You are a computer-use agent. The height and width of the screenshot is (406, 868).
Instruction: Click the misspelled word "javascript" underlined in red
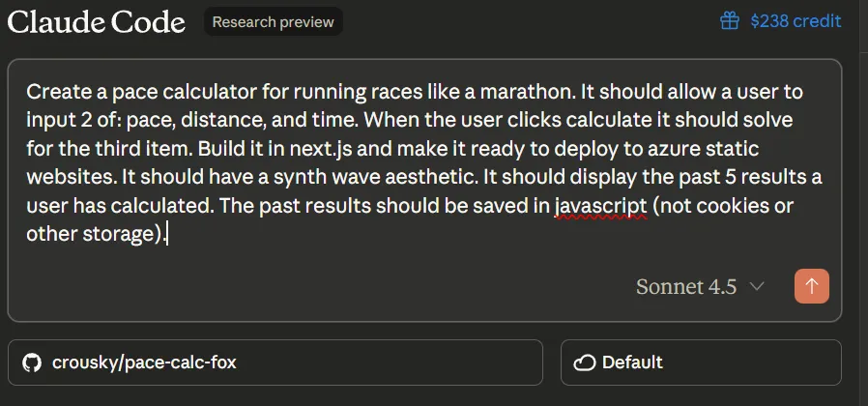tap(599, 207)
